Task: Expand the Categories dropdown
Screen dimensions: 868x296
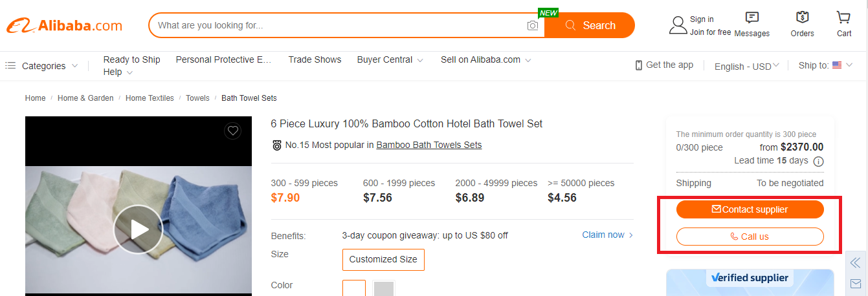Action: pos(43,66)
